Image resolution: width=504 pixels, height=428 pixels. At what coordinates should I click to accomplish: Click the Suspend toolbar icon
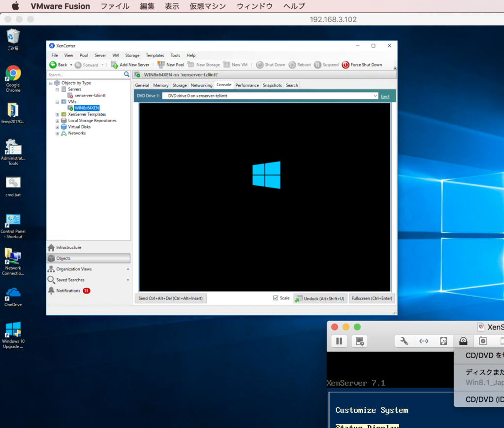coord(317,65)
